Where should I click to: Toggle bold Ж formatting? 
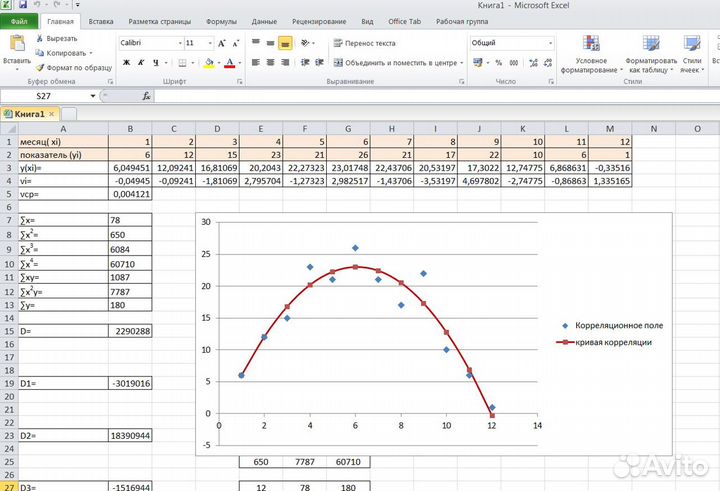126,62
